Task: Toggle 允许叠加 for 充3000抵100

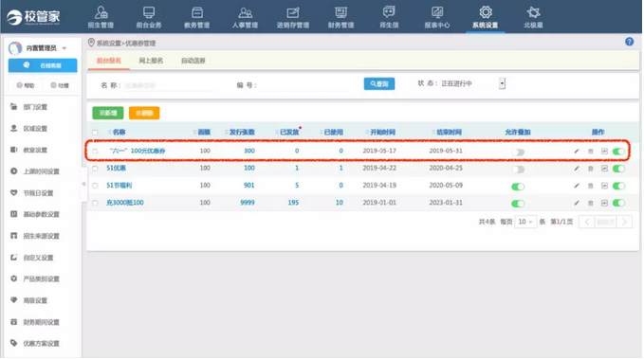Action: (x=518, y=204)
